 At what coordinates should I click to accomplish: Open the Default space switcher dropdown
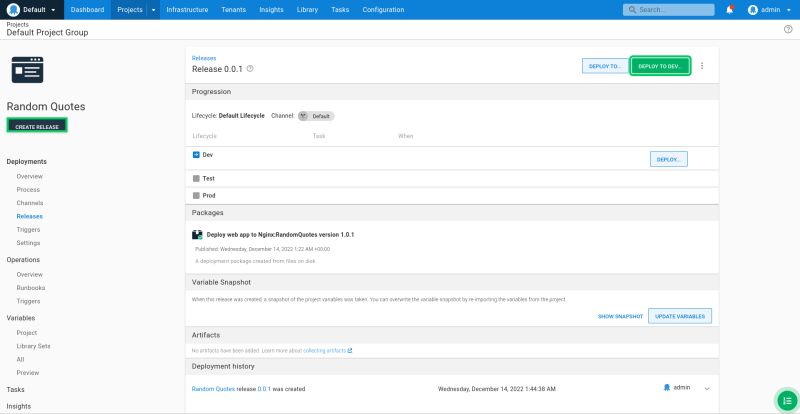click(x=32, y=10)
